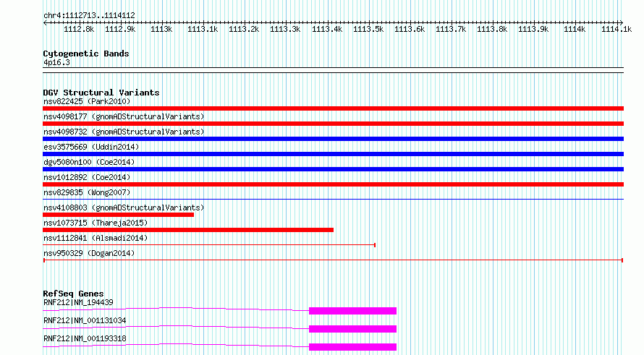Click the RefSeq Genes track title
This screenshot has height=355, width=644.
73,294
